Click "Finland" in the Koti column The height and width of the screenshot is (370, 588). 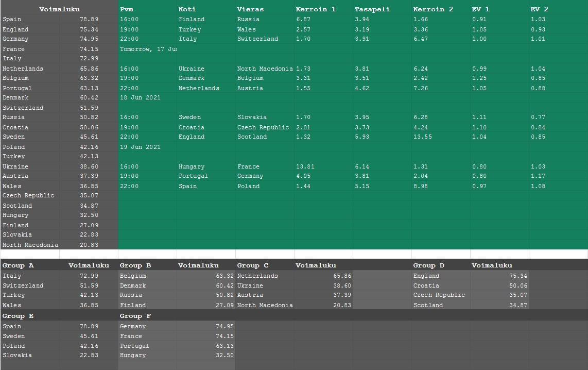(x=192, y=20)
